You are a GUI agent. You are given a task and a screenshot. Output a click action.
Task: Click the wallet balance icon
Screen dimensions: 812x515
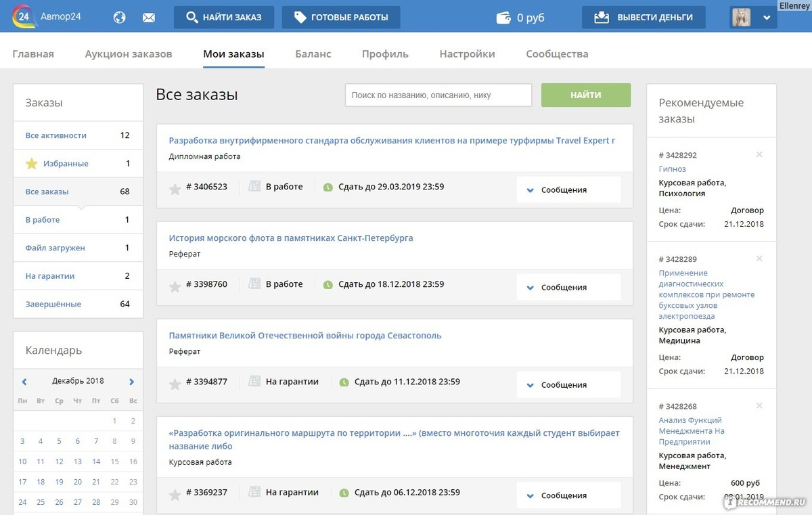click(503, 18)
